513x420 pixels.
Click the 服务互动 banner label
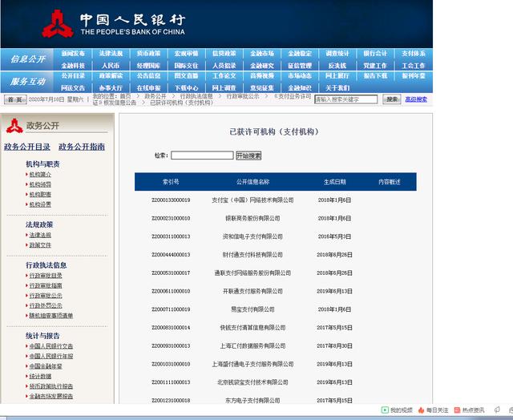pos(28,82)
